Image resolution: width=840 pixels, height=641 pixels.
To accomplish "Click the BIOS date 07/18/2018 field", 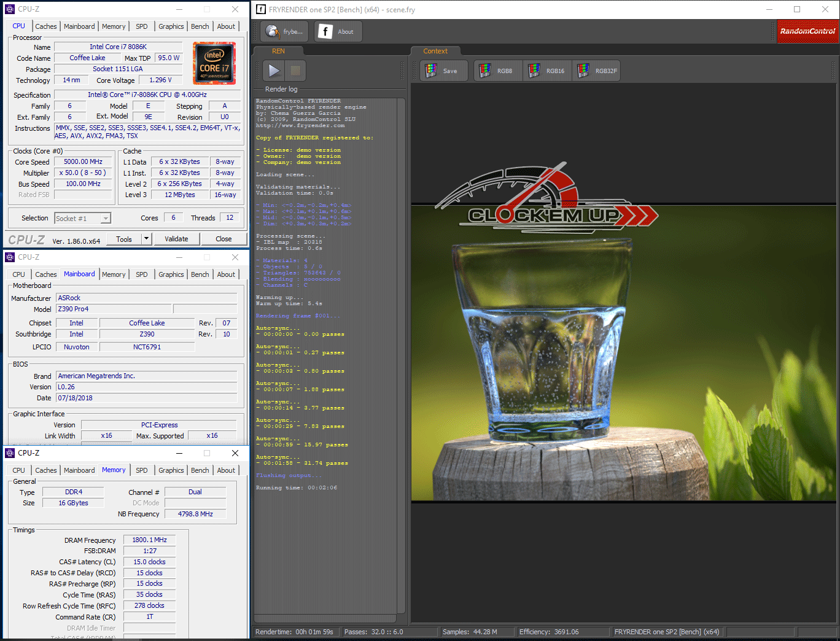I will [x=146, y=398].
